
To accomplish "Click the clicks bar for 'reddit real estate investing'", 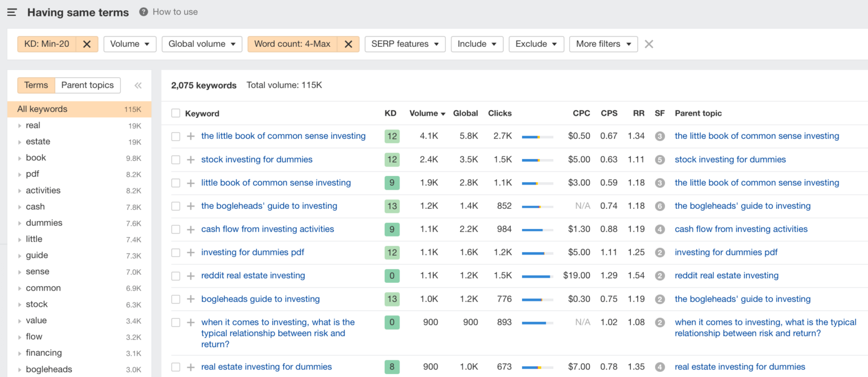I will tap(536, 275).
